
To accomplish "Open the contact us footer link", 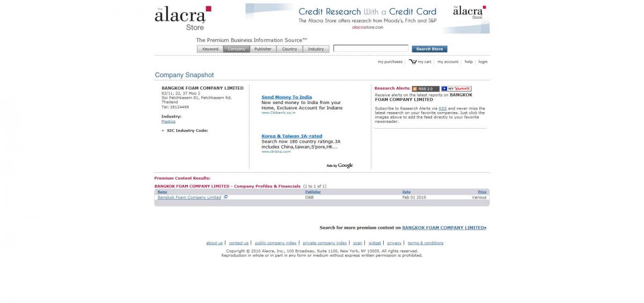I will [239, 243].
